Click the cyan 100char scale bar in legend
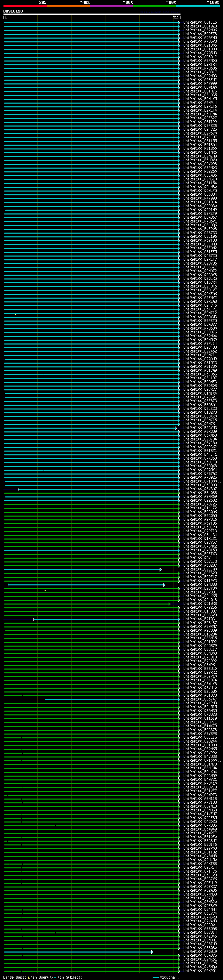 pos(156,977)
